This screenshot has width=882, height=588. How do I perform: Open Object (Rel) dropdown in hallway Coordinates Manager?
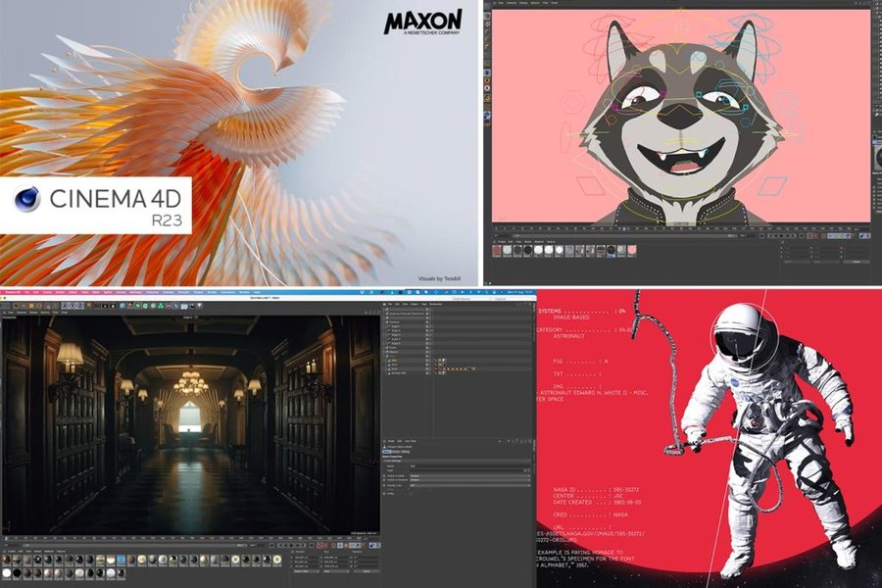click(306, 571)
